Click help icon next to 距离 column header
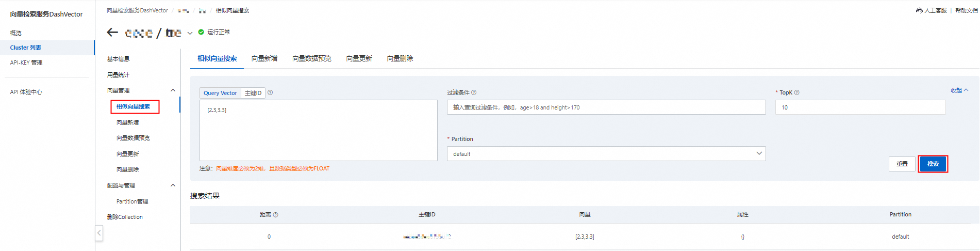 (x=276, y=215)
